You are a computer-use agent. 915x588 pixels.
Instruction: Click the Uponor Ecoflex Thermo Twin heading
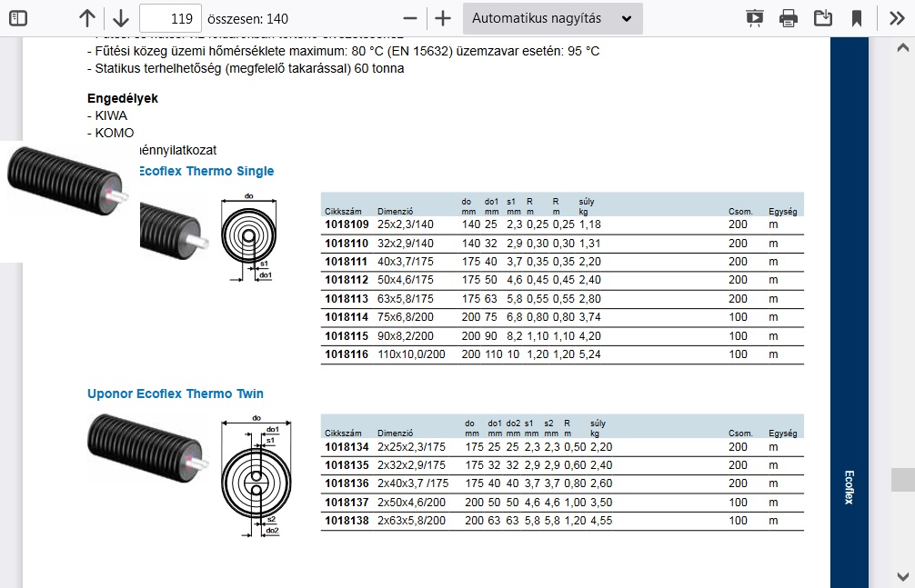tap(176, 394)
